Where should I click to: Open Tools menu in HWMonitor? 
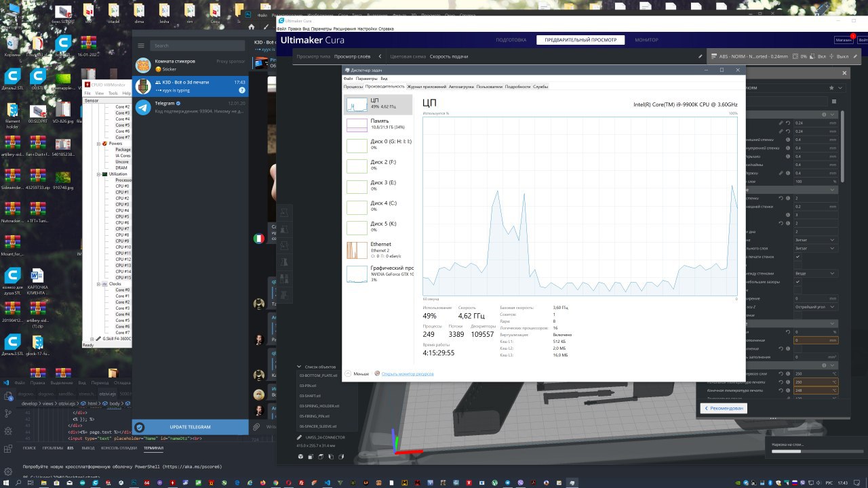tap(113, 93)
